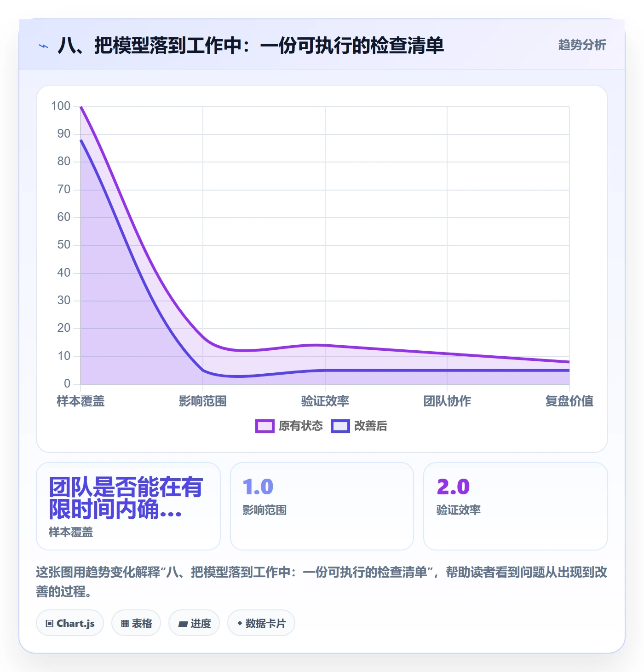Image resolution: width=644 pixels, height=672 pixels.
Task: Click the Chart.js chip square icon
Action: coord(50,624)
